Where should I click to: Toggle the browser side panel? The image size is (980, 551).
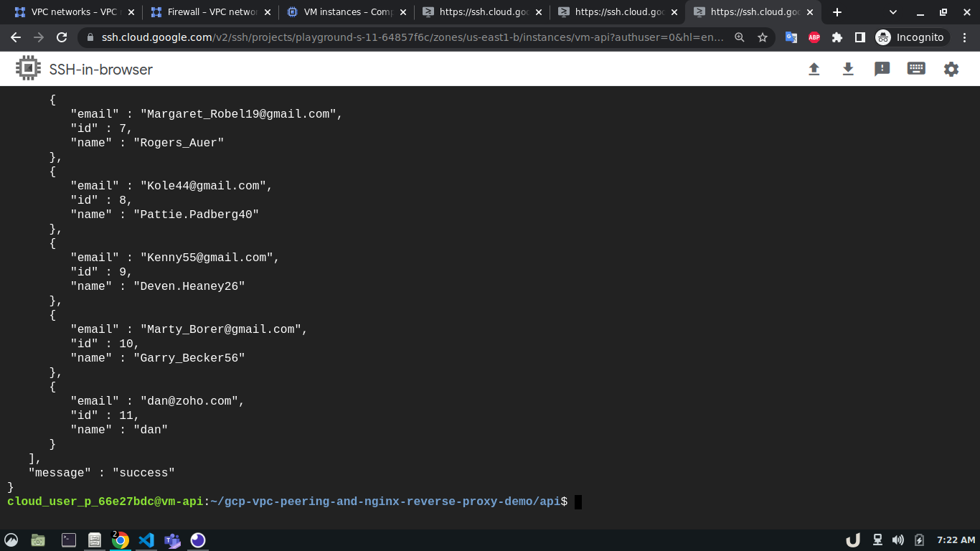tap(860, 37)
